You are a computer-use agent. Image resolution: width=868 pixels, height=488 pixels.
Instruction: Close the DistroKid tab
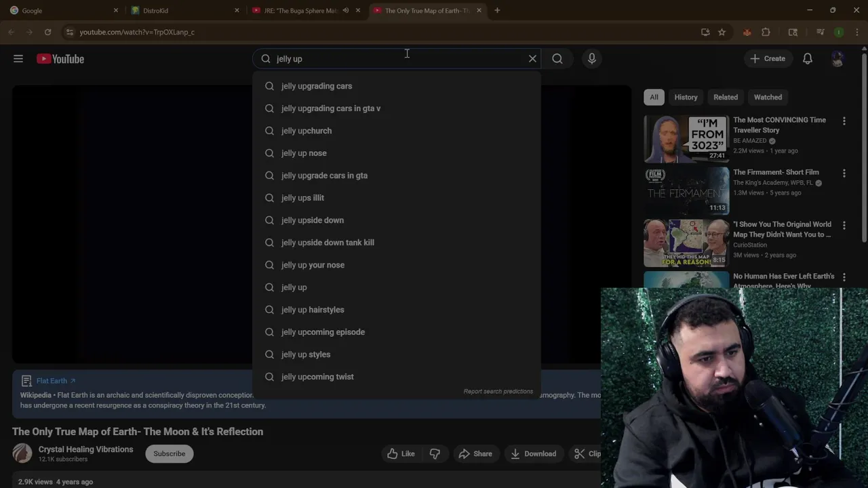click(x=237, y=10)
